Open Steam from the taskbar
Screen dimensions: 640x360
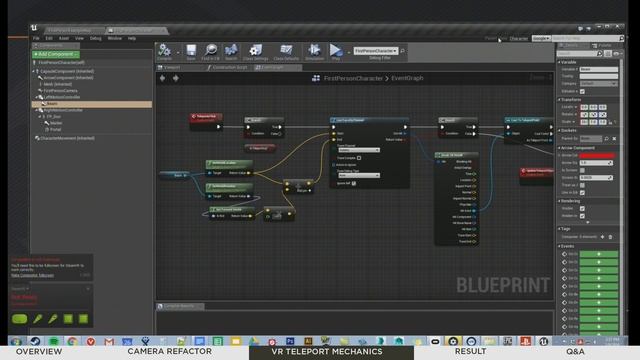[35, 341]
